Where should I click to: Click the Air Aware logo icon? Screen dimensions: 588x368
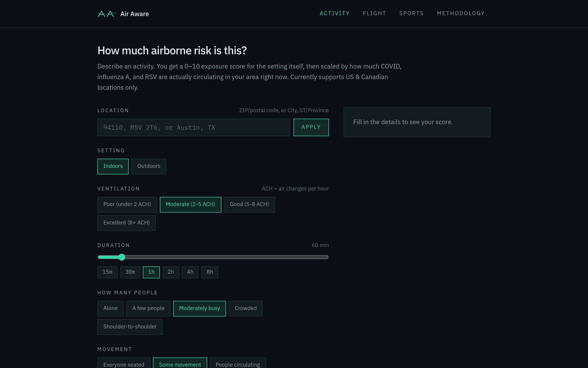107,14
